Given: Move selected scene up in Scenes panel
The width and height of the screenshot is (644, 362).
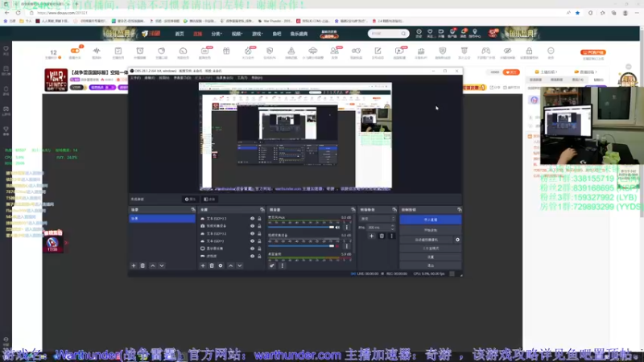Looking at the screenshot, I should coord(153,265).
